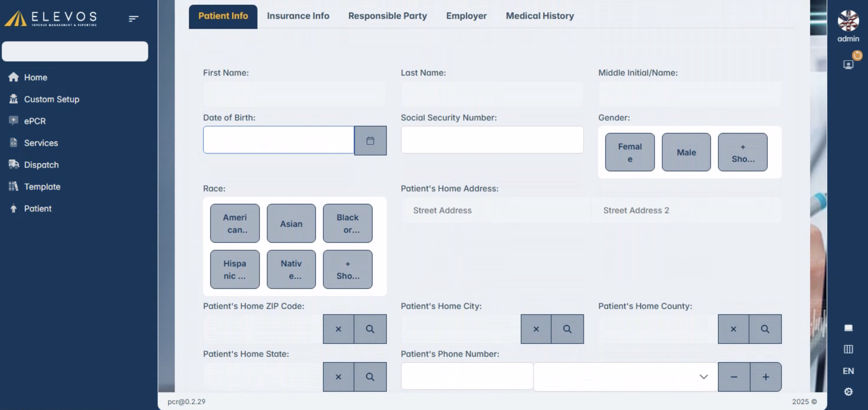The height and width of the screenshot is (410, 868).
Task: Open settings gear in right rail
Action: coord(848,391)
